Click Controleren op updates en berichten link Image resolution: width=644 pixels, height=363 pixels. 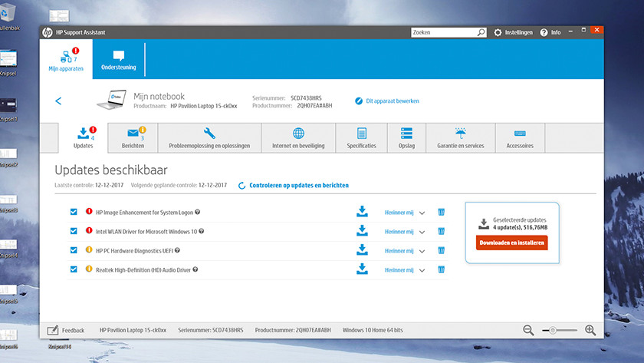click(x=299, y=186)
